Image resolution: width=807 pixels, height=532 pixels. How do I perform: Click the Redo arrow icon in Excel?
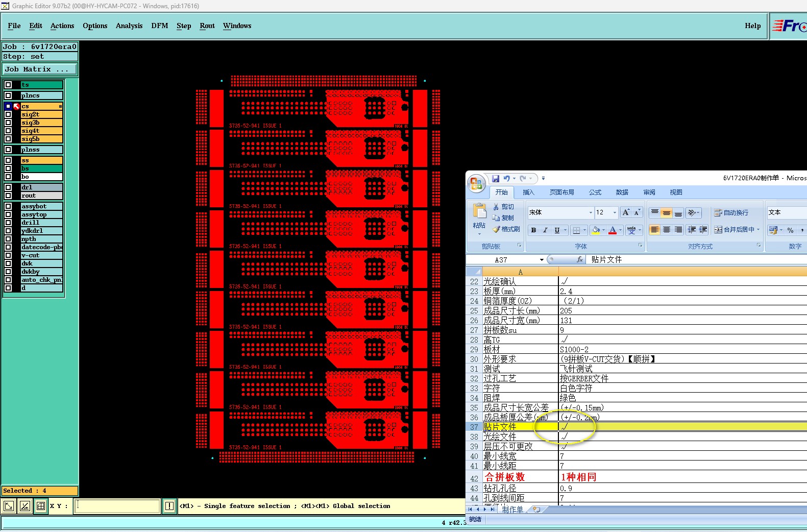coord(523,178)
